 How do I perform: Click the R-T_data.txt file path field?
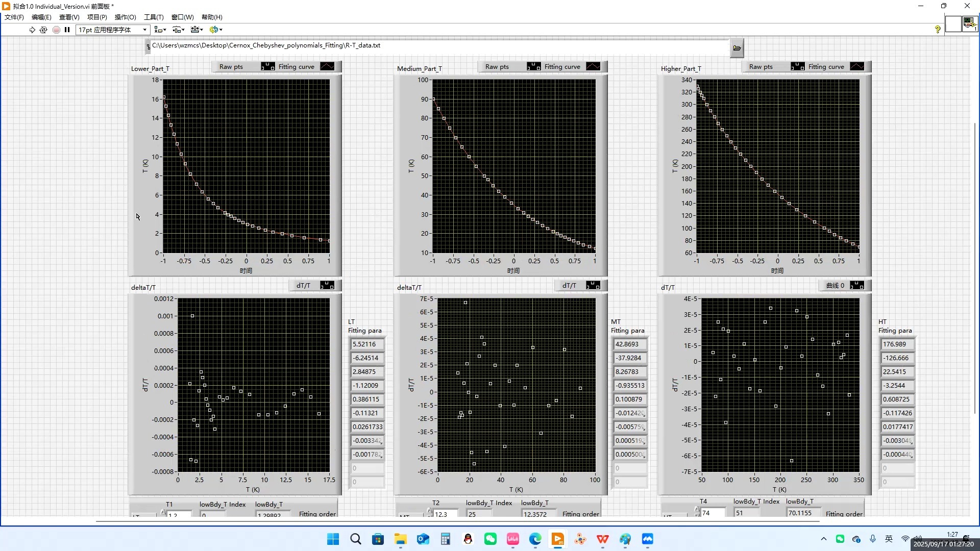[x=439, y=45]
